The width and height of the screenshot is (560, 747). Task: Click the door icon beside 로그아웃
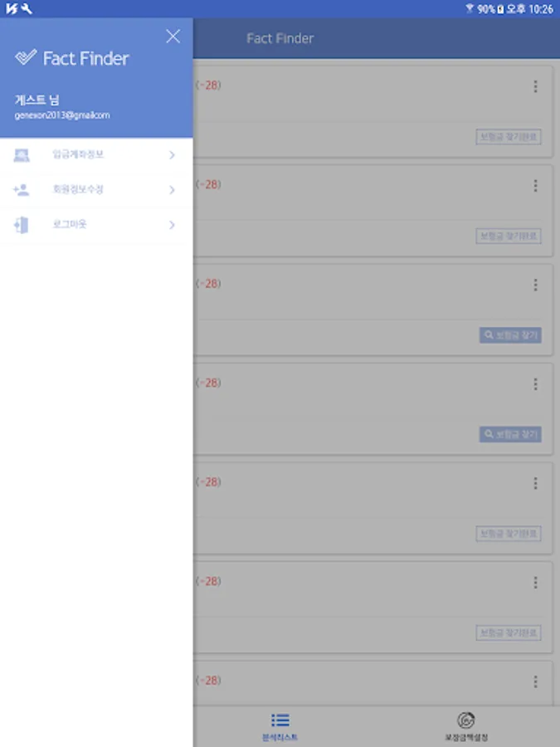[x=22, y=225]
